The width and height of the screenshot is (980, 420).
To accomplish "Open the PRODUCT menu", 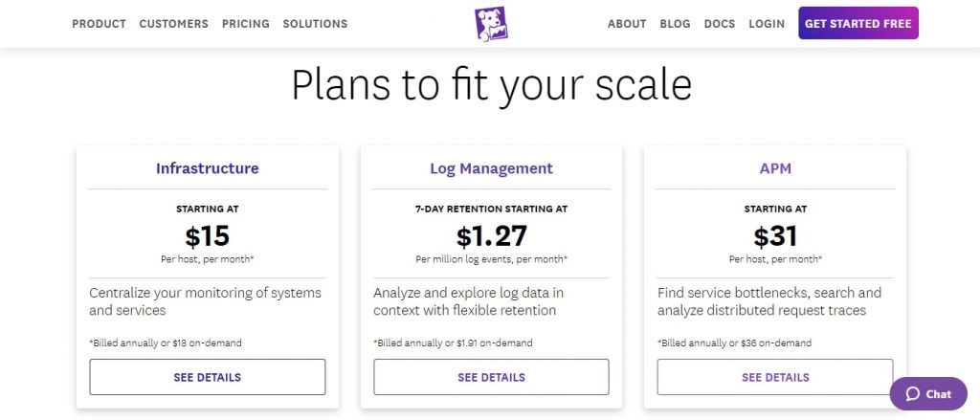I will (99, 24).
